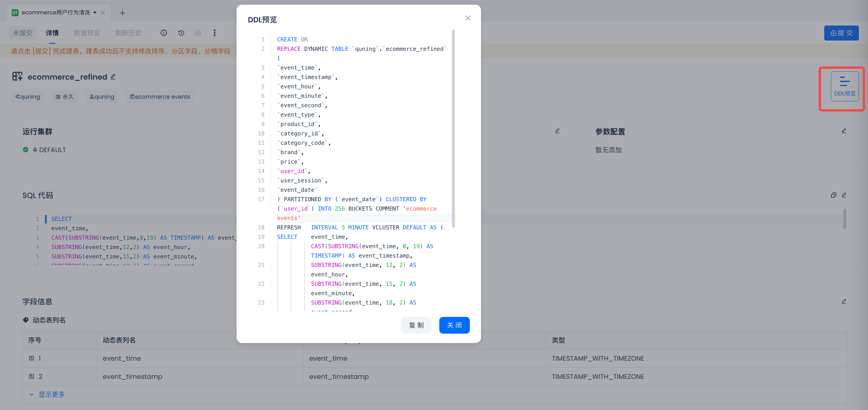Open the ecommerce用户行为清洗 tab dropdown arrow
The image size is (868, 410).
click(x=95, y=13)
